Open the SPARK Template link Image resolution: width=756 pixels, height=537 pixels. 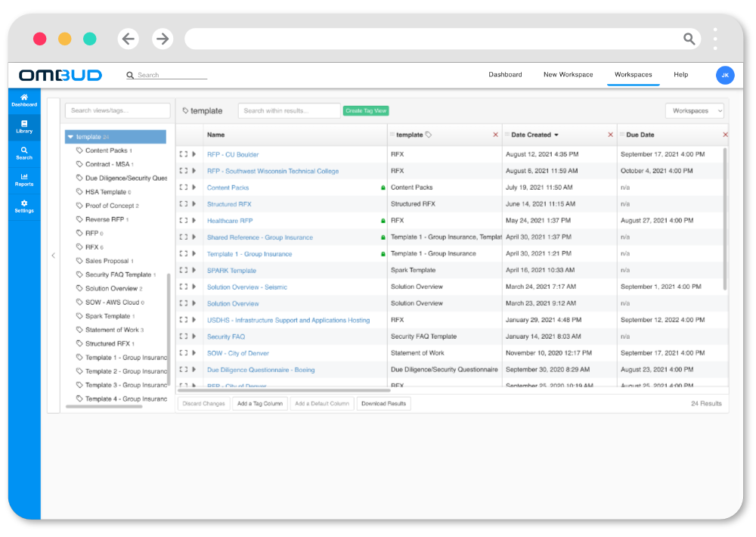point(231,271)
